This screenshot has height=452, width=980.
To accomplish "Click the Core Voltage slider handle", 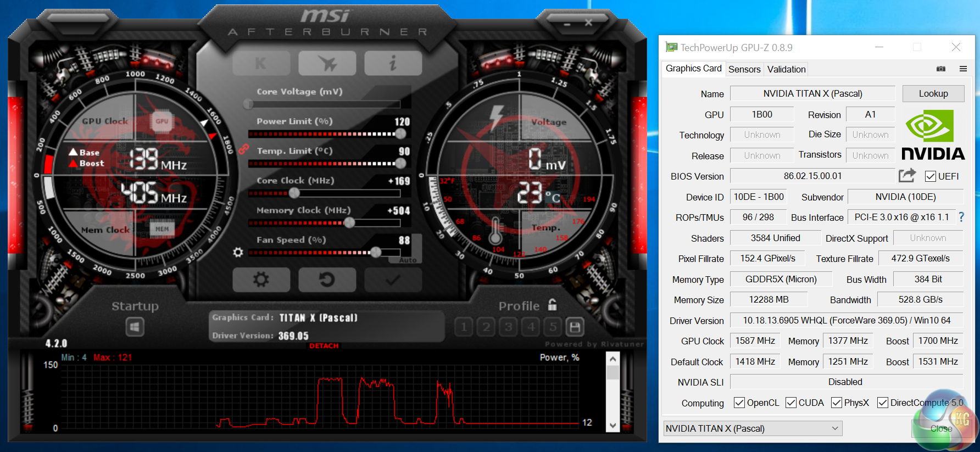I will point(248,104).
